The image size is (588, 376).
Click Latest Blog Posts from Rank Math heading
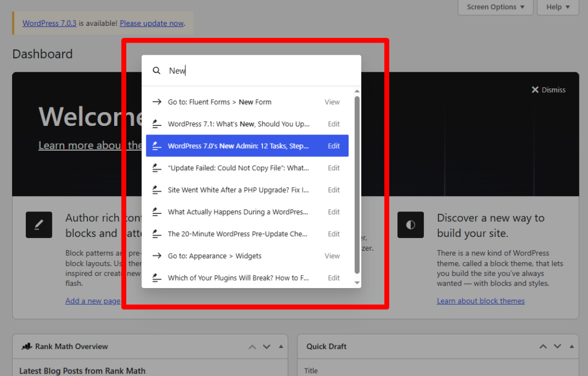pos(82,371)
